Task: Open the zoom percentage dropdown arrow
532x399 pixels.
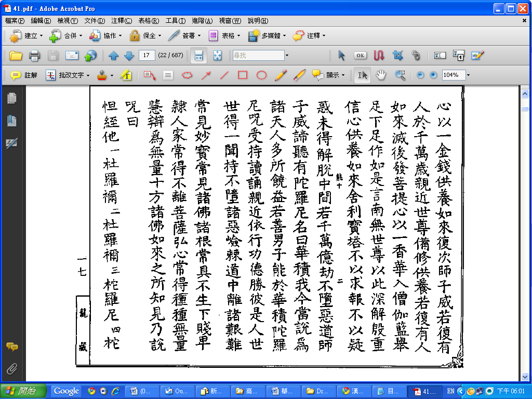Action: [x=468, y=75]
